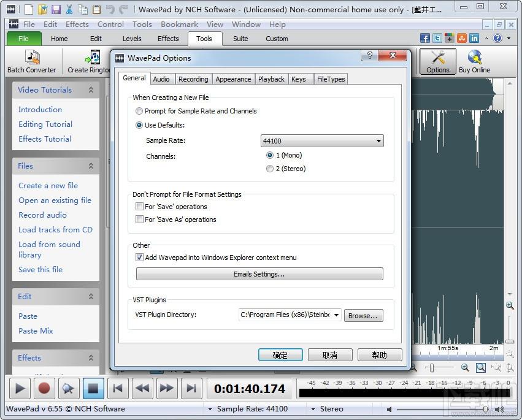Share via the LinkedIn icon

tap(474, 38)
